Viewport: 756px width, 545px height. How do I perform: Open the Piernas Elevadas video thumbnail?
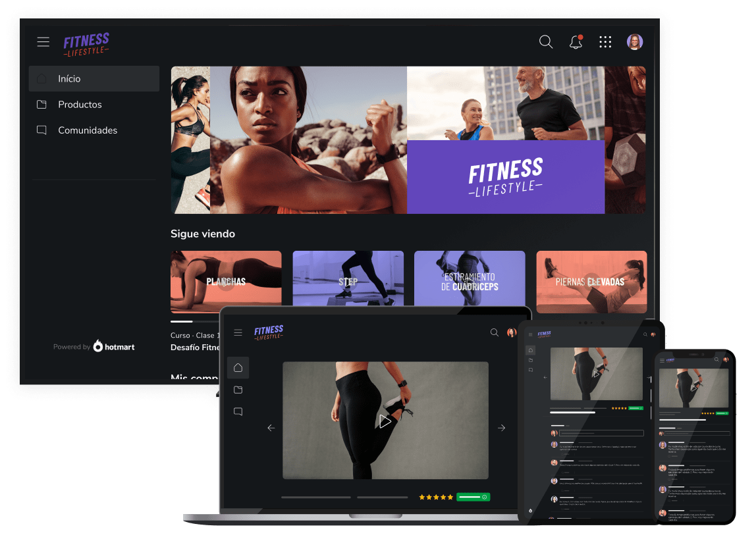coord(591,282)
